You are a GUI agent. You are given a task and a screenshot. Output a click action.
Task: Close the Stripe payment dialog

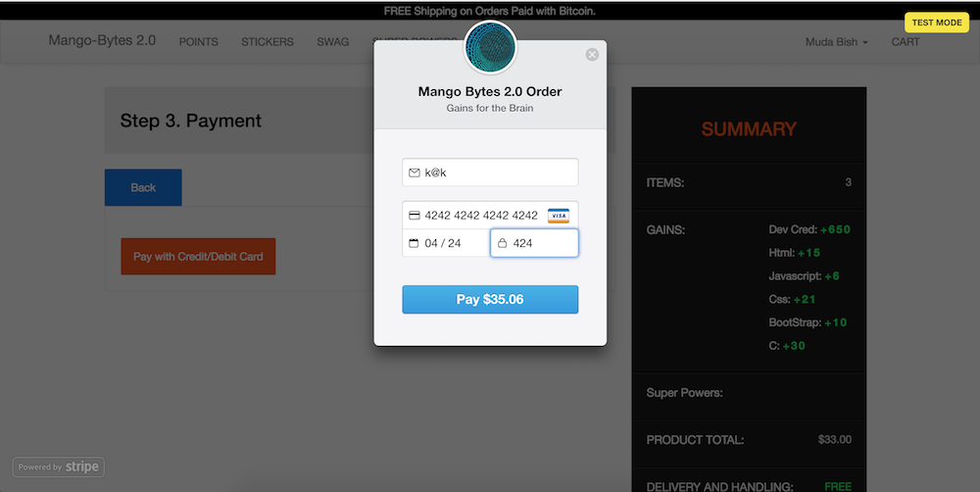click(592, 55)
